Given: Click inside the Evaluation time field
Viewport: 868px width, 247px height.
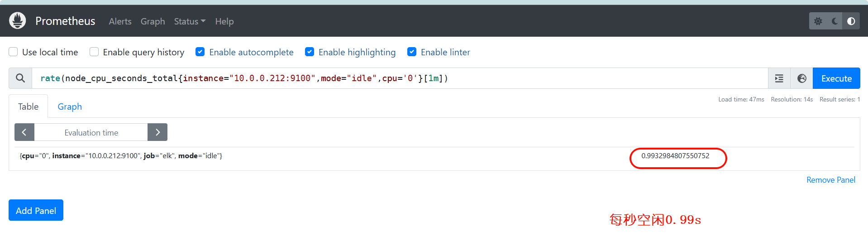Looking at the screenshot, I should [91, 132].
